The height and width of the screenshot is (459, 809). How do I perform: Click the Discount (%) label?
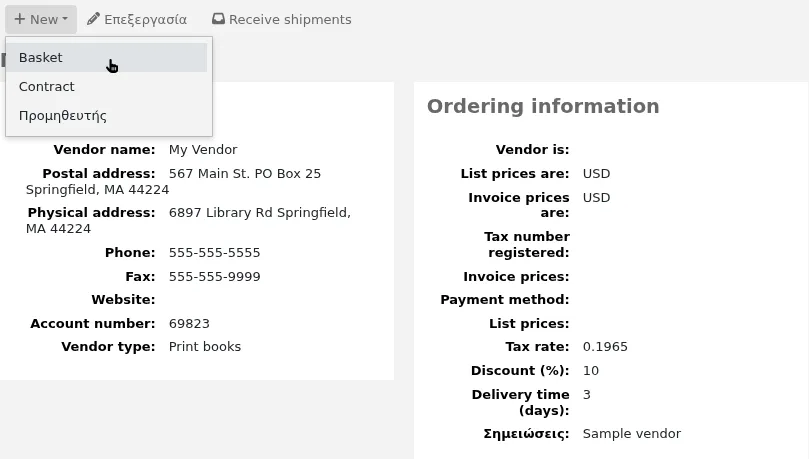(520, 370)
